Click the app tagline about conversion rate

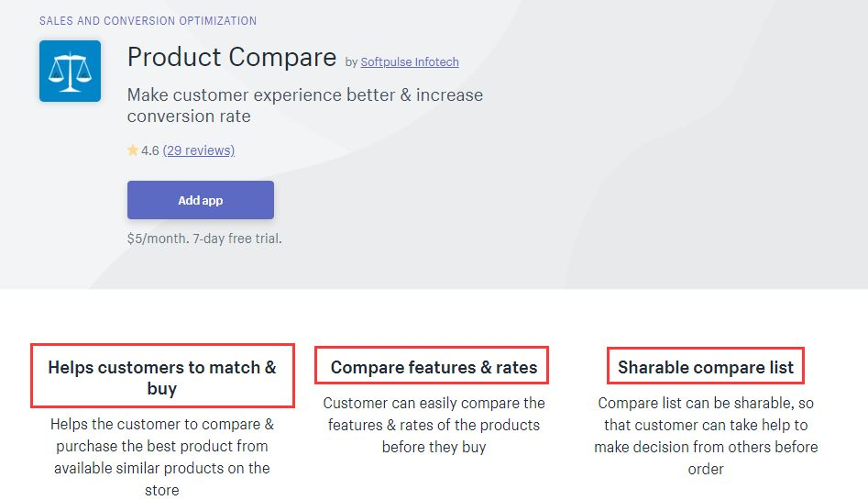(305, 106)
